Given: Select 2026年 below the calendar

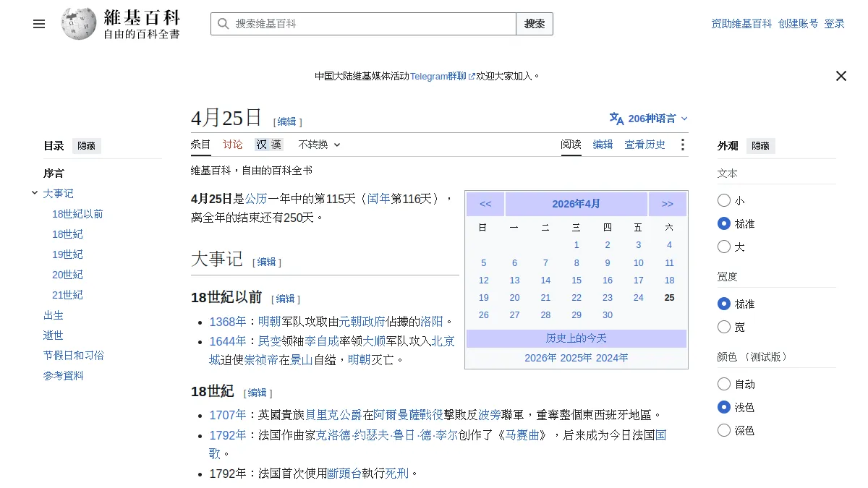Looking at the screenshot, I should click(541, 358).
